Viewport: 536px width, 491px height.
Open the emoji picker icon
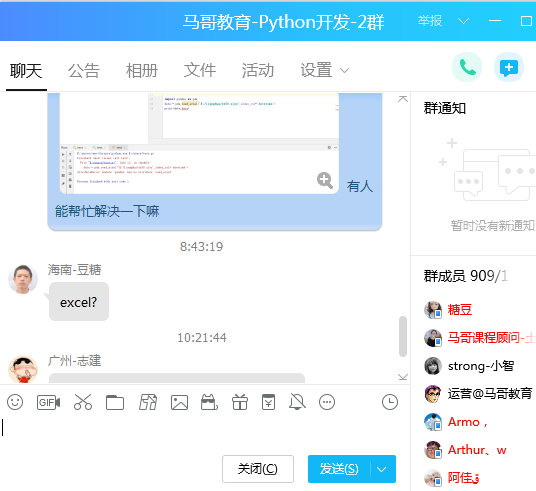tap(15, 402)
